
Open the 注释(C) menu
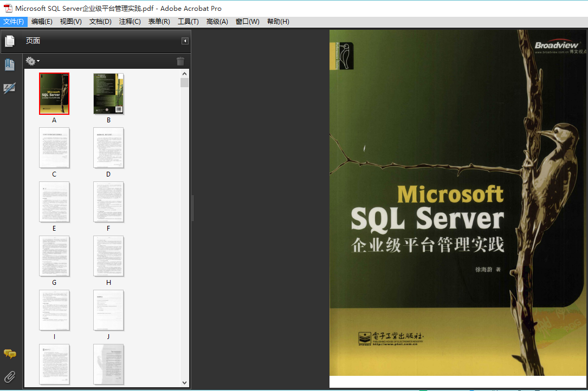pos(130,22)
